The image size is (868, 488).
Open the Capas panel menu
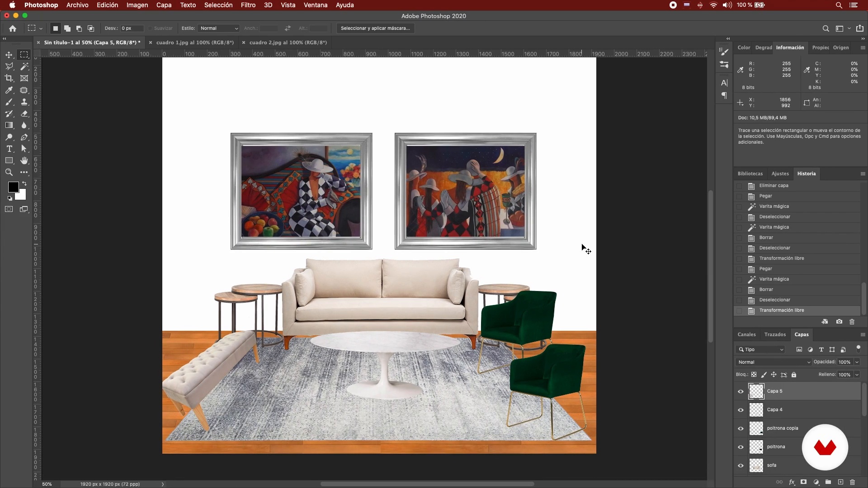(x=863, y=335)
